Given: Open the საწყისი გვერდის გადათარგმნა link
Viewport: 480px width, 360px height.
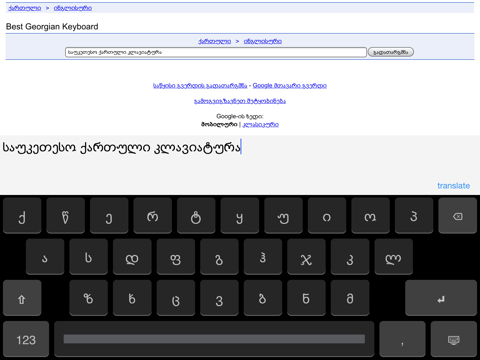Looking at the screenshot, I should 200,86.
